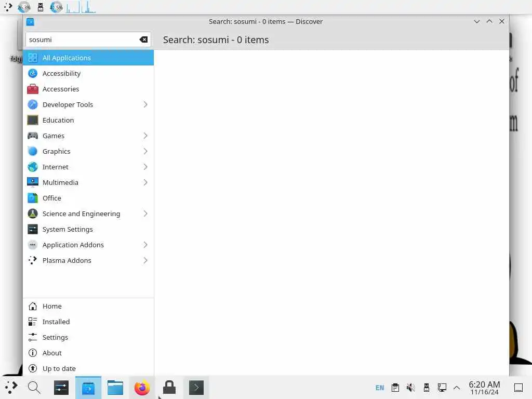Open the 6:20 AM clock calendar
This screenshot has width=532, height=399.
[485, 388]
